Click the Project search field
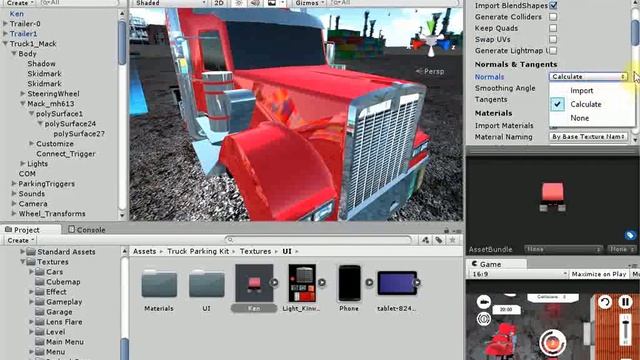Viewport: 640px width, 360px height. (318, 240)
